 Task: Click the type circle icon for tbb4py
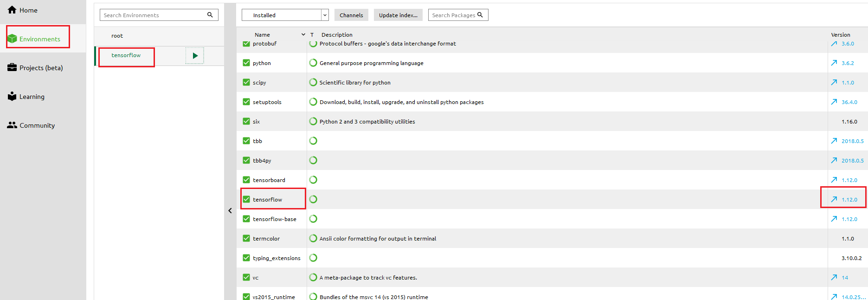click(313, 160)
